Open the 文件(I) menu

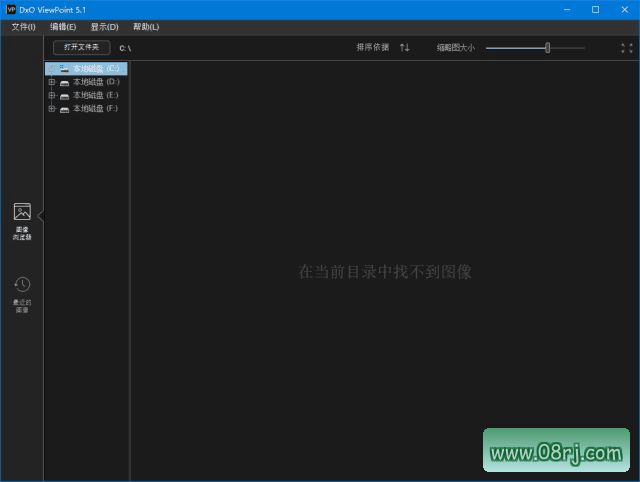(x=23, y=27)
